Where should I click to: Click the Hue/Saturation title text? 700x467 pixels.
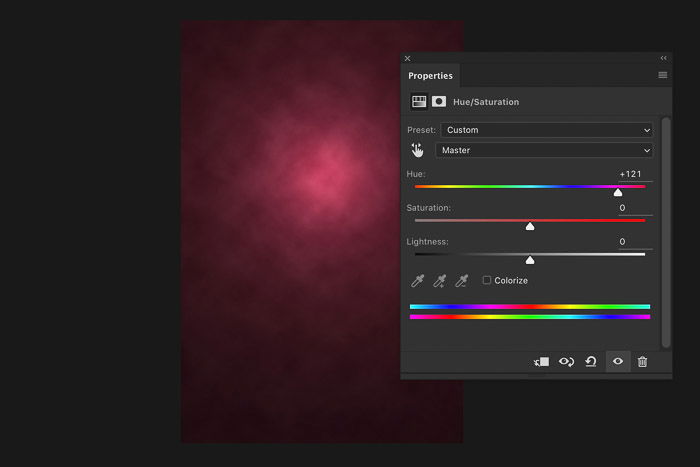point(486,102)
